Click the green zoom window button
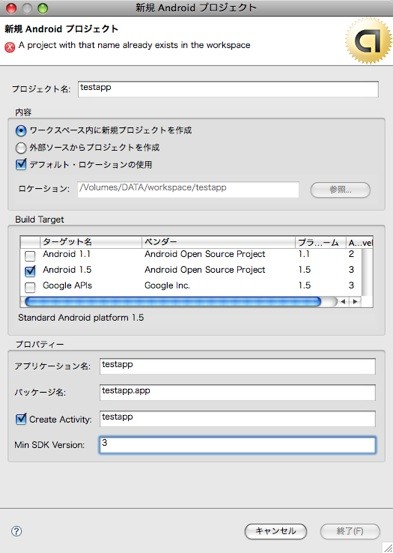 43,8
